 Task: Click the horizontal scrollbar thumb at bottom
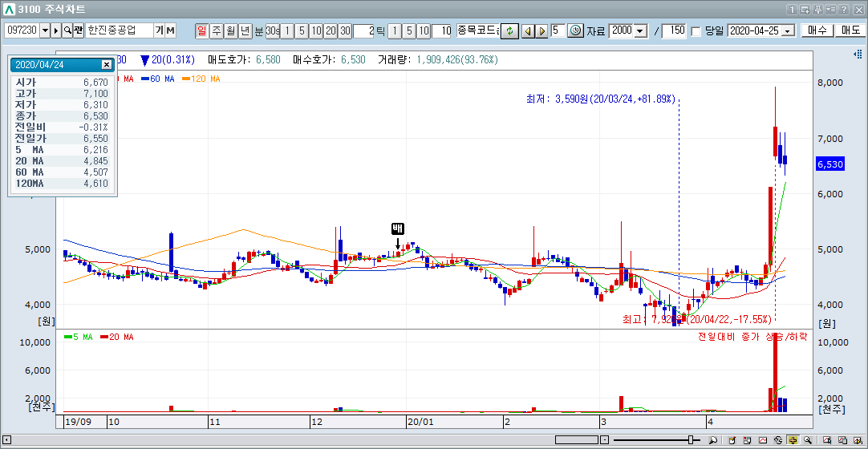pyautogui.click(x=576, y=441)
